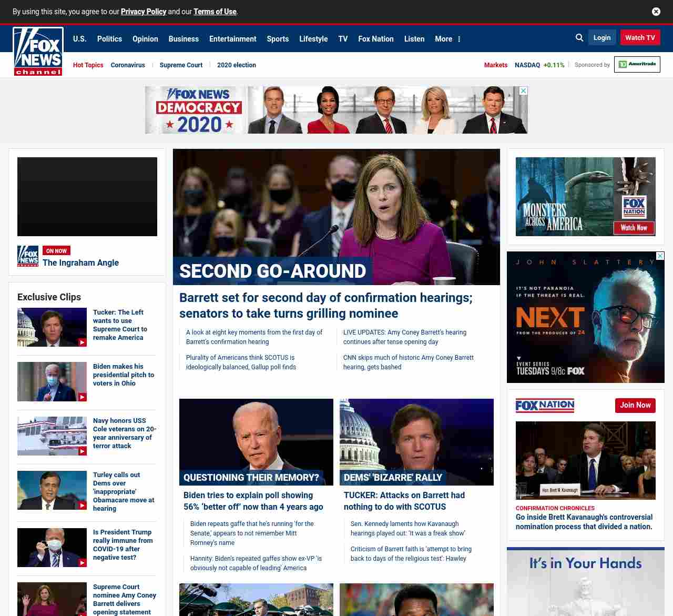The width and height of the screenshot is (673, 616).
Task: Click the red Watch TV button
Action: (640, 38)
